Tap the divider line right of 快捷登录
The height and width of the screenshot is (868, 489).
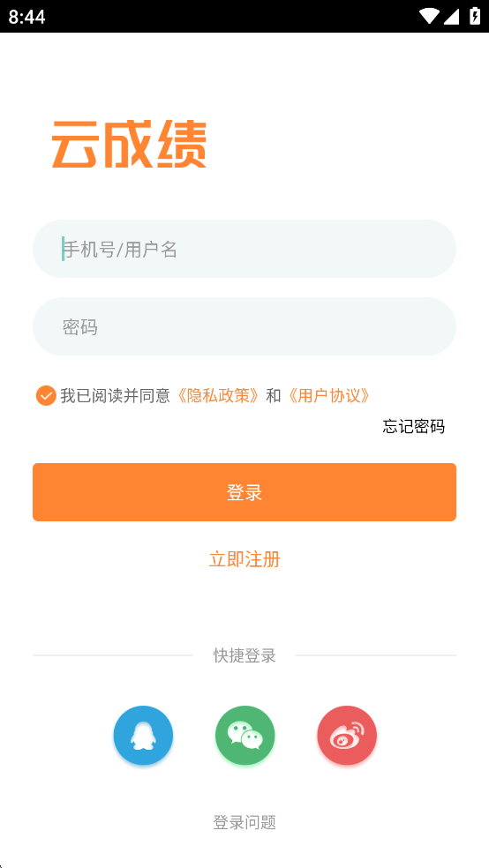coord(376,655)
